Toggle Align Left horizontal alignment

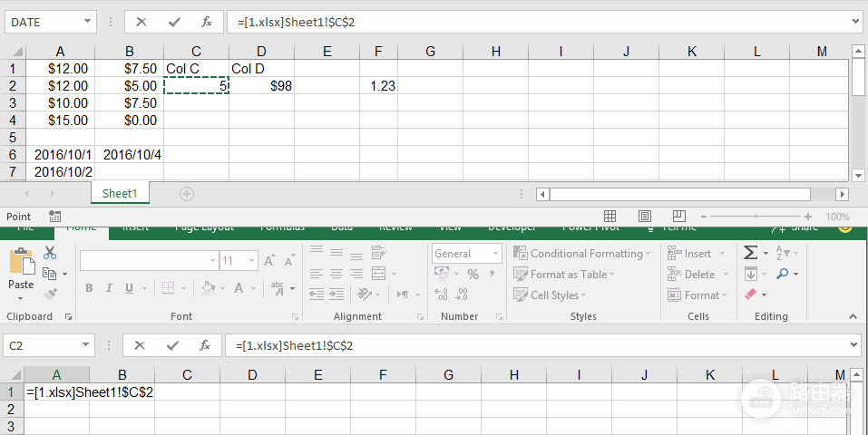[317, 274]
